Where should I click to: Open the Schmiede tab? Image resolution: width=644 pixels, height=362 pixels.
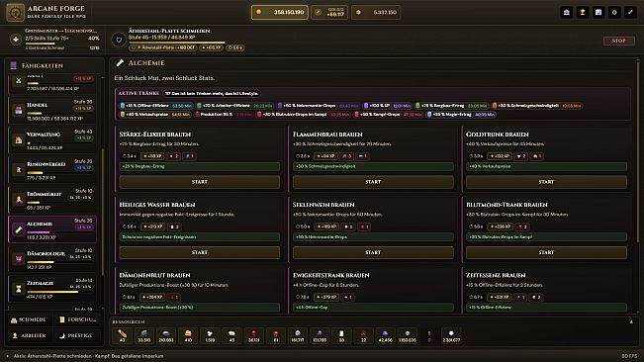coord(29,319)
